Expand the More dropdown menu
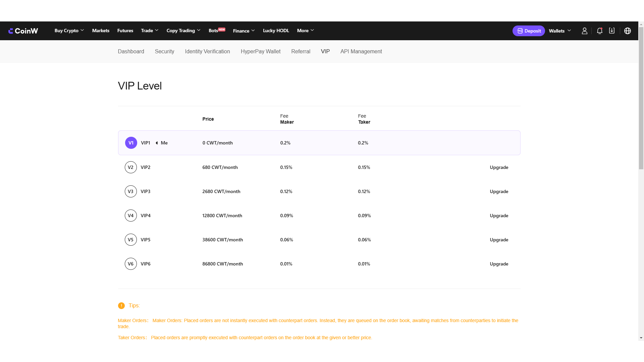Screen dimensions: 644x362 point(306,31)
